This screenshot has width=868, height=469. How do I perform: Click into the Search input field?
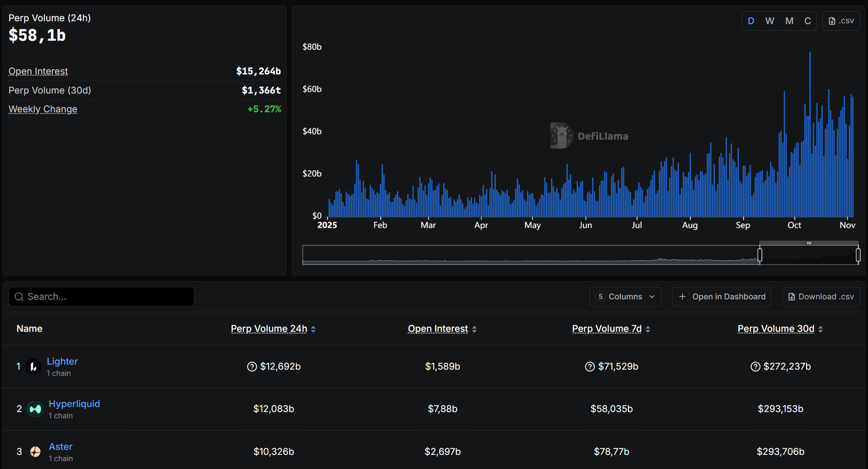pos(108,297)
